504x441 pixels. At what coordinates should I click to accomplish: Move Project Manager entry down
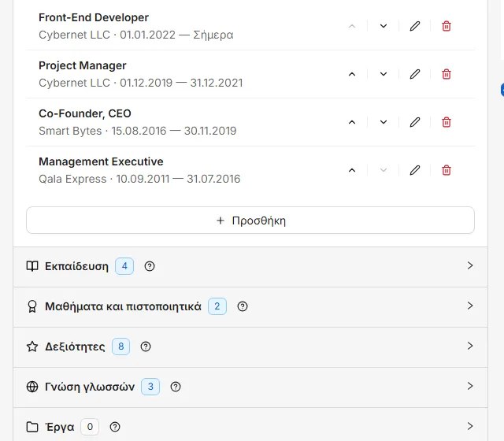384,74
